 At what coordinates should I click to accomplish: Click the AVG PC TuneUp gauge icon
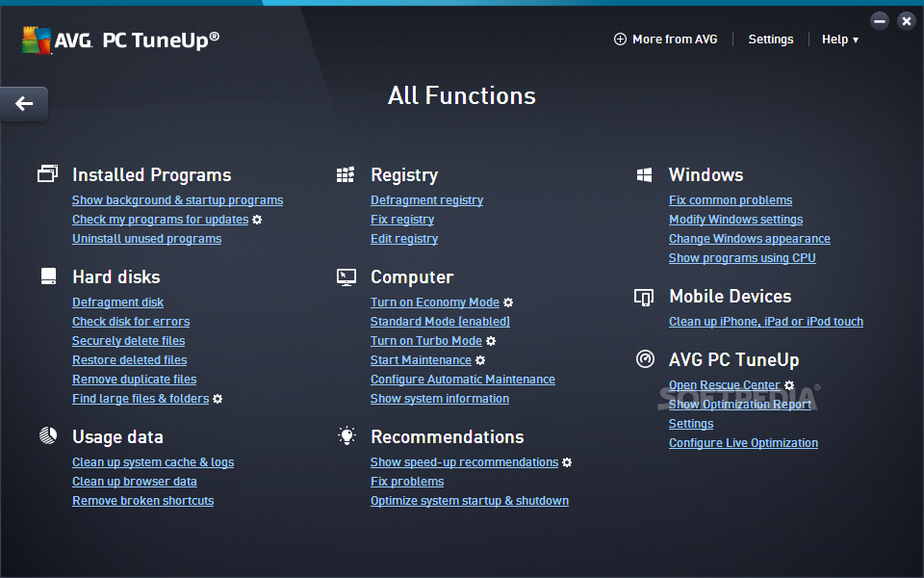coord(645,358)
